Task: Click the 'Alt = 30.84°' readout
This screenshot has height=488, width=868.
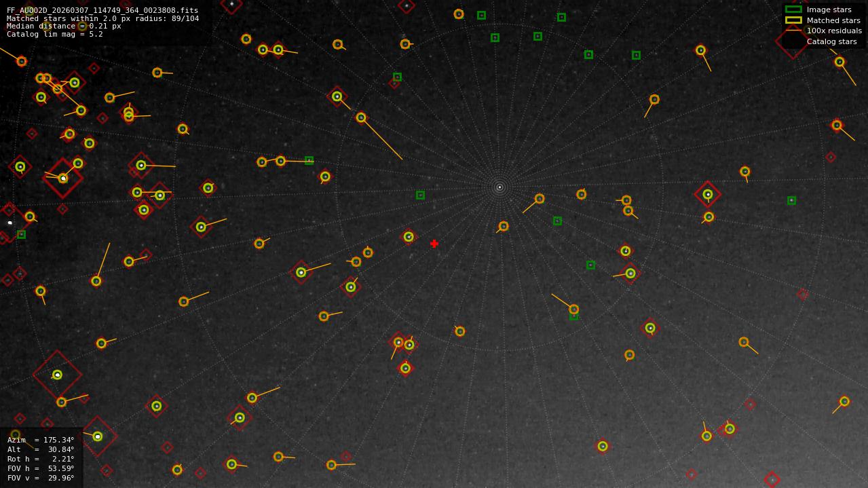Action: [41, 449]
